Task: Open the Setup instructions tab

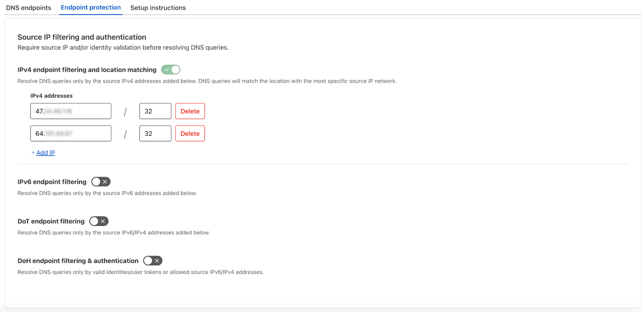Action: 158,8
